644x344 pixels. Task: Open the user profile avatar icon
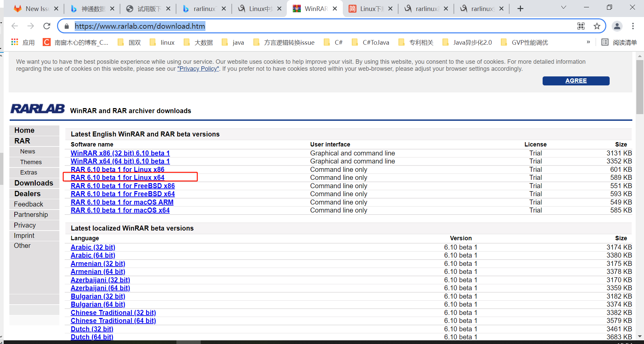click(x=617, y=26)
